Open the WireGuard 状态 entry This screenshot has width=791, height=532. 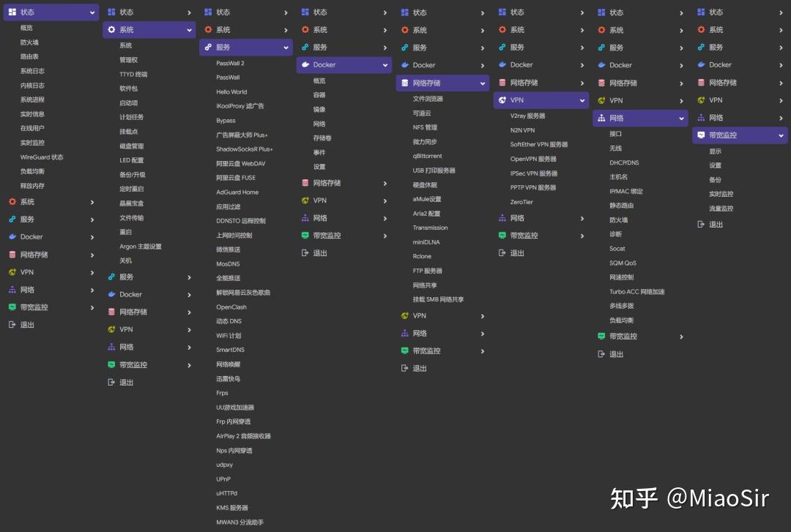tap(41, 157)
